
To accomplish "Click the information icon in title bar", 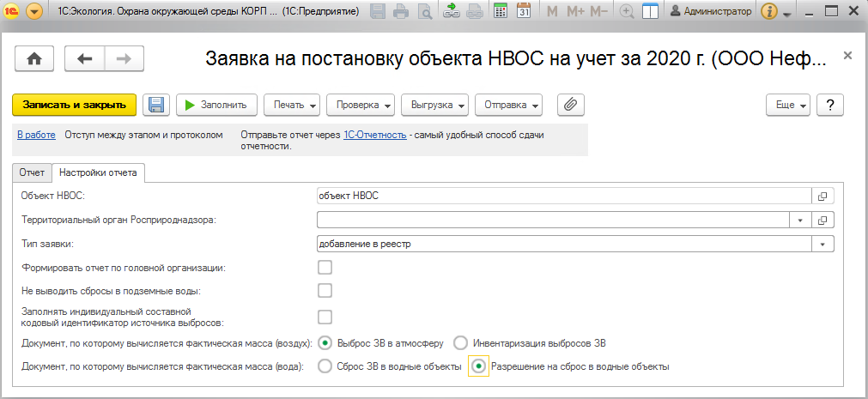I will (769, 10).
